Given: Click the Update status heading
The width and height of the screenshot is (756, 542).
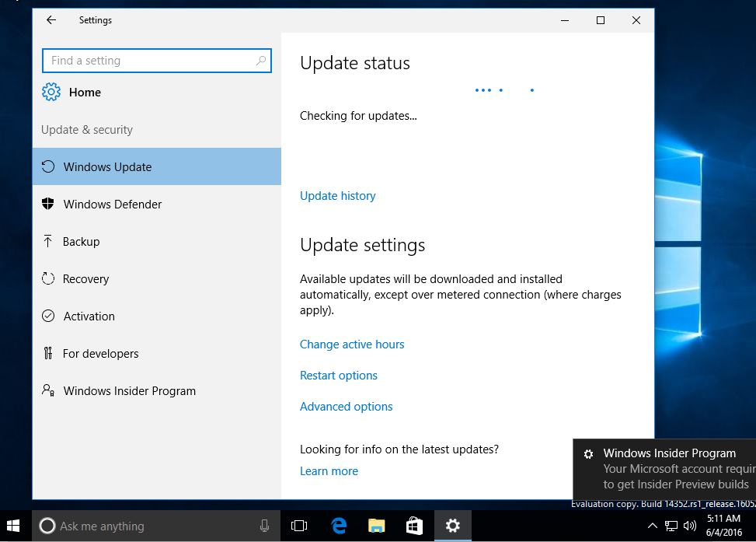Looking at the screenshot, I should click(355, 63).
